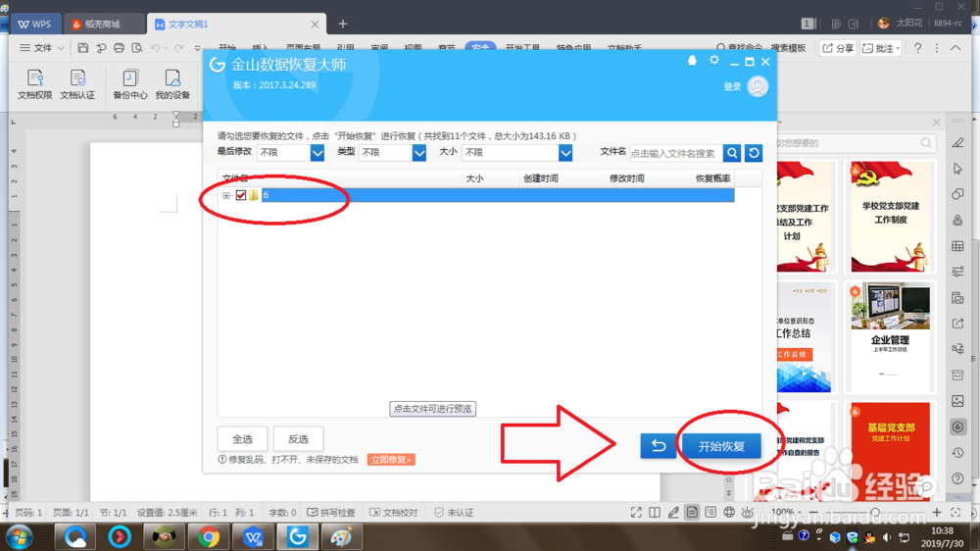Open 我的设备 in the ribbon
The height and width of the screenshot is (551, 980).
tap(172, 84)
